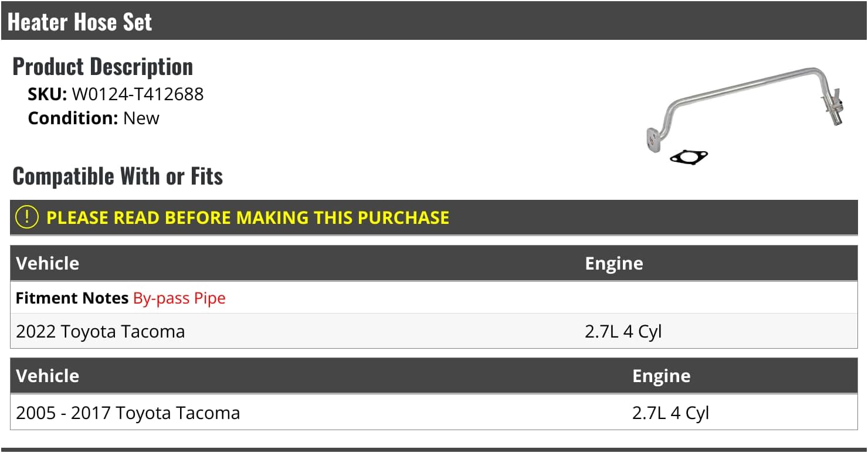868x453 pixels.
Task: Click the Fitment Notes label
Action: tap(72, 298)
